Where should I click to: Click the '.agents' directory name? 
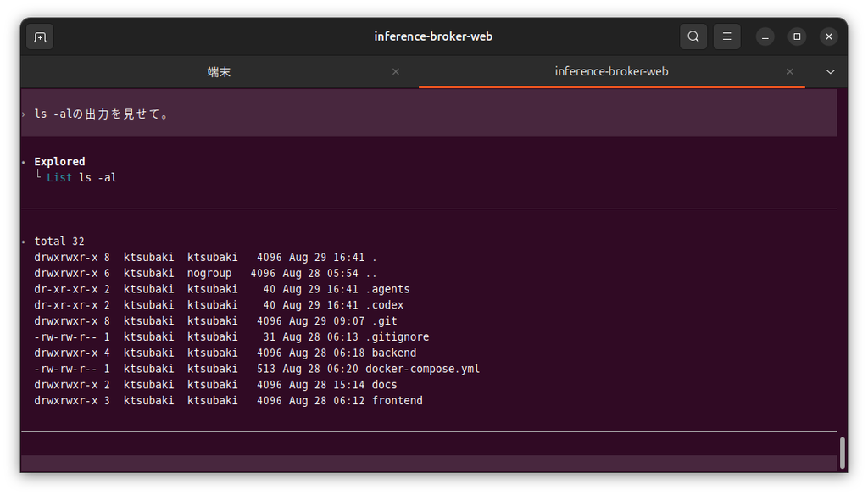387,289
